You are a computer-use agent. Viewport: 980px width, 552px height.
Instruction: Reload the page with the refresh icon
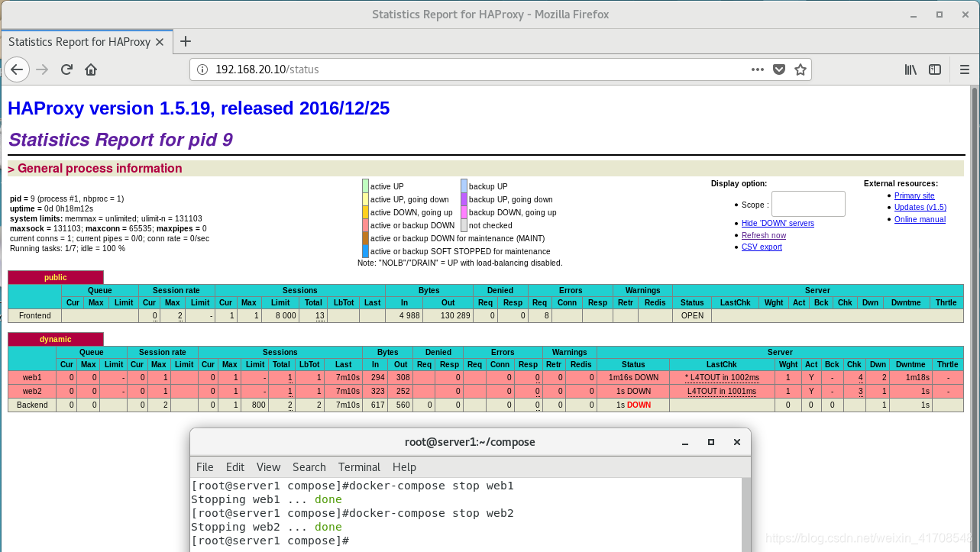pos(66,69)
